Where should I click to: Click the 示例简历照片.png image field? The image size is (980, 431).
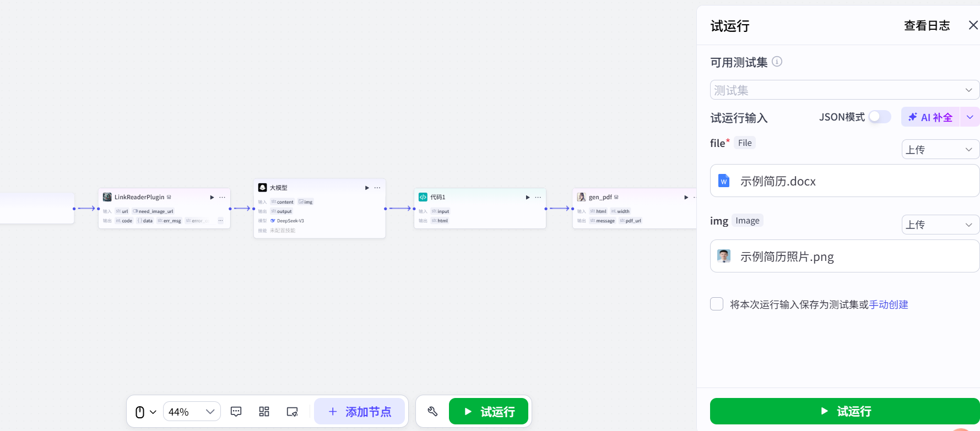[x=844, y=256]
